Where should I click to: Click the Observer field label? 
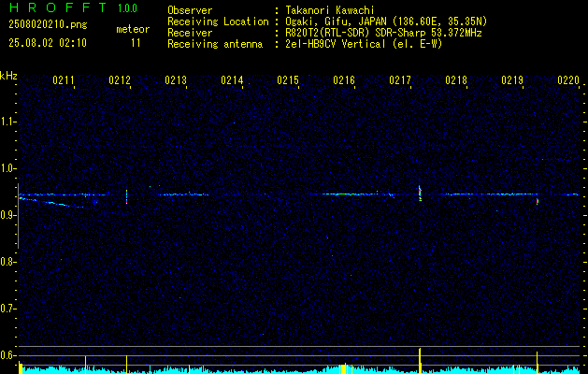(x=190, y=10)
